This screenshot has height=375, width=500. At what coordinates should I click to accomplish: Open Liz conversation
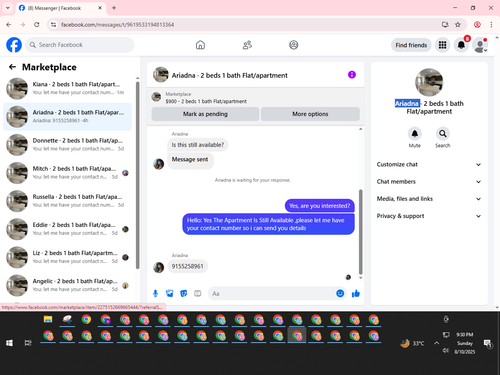(67, 257)
